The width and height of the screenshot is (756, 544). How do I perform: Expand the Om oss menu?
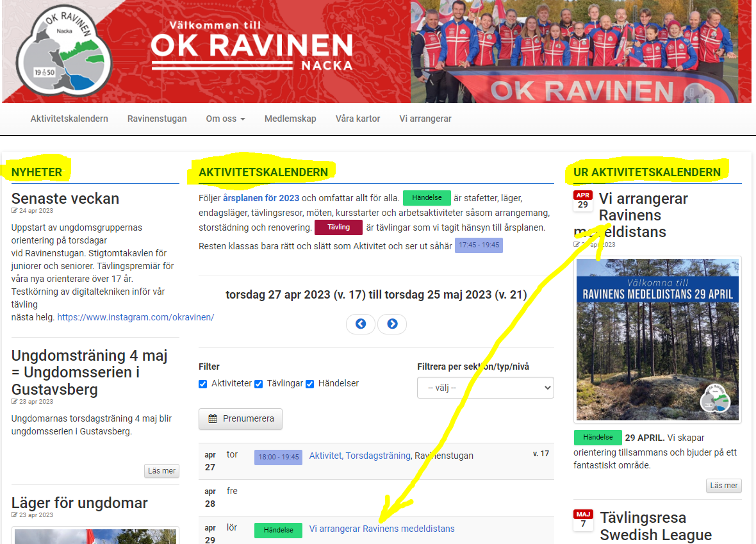pyautogui.click(x=225, y=119)
